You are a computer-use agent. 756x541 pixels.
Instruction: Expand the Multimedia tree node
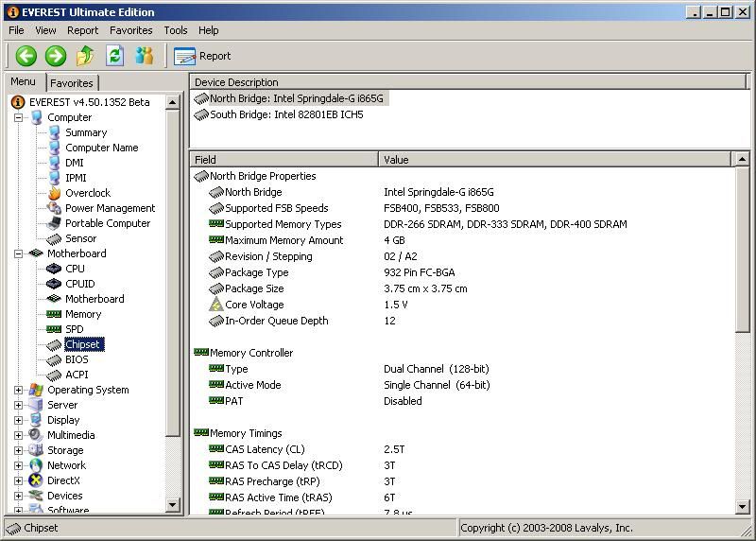18,435
